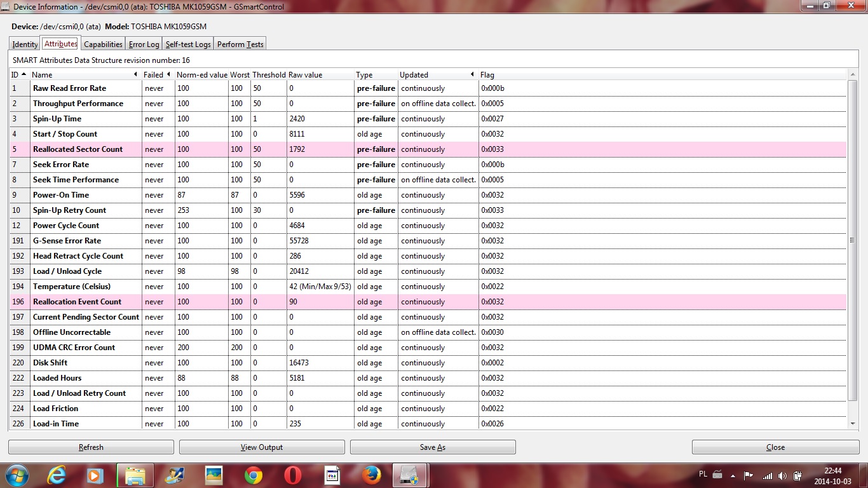Launch Internet Explorer from the taskbar
This screenshot has width=868, height=488.
click(57, 475)
